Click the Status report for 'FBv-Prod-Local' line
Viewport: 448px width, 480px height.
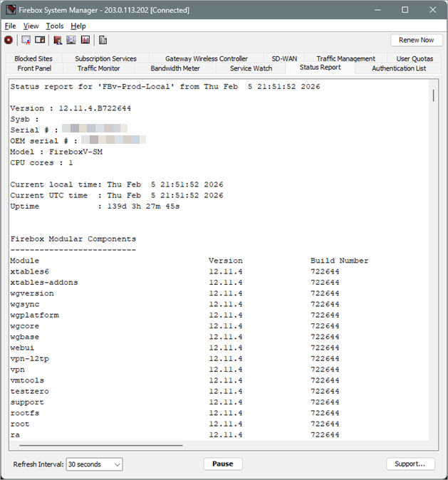(165, 87)
